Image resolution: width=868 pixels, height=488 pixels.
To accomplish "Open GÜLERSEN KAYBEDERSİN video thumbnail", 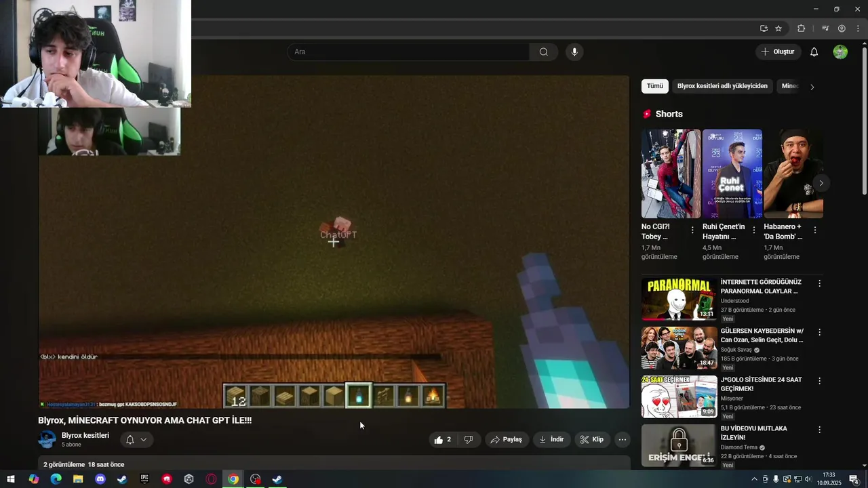I will (x=679, y=348).
